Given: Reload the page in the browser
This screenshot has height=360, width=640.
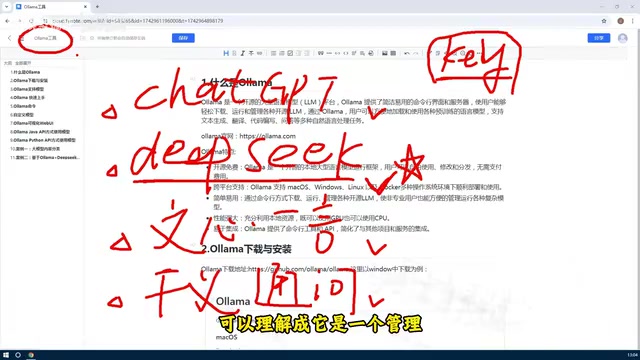Looking at the screenshot, I should pos(31,21).
